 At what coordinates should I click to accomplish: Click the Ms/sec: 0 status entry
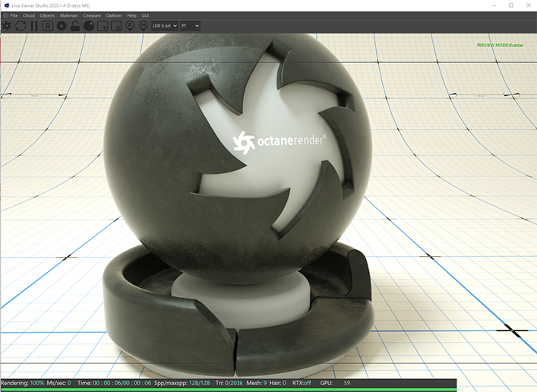pos(58,383)
